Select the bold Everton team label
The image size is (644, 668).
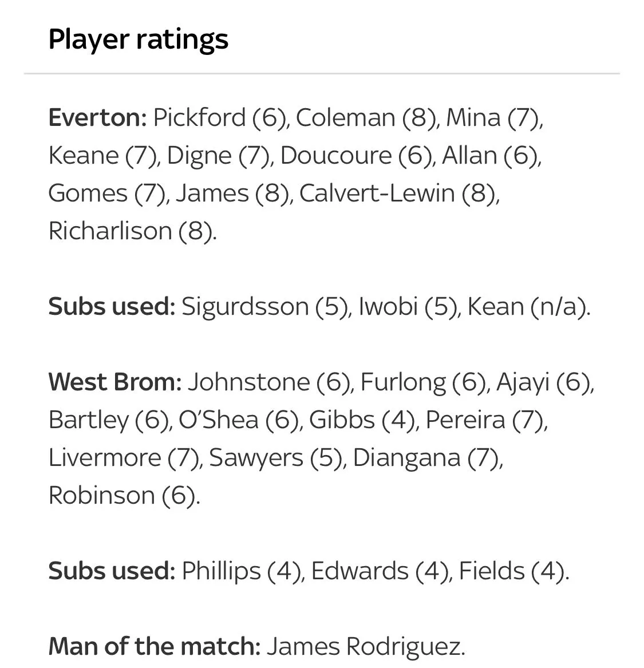[x=97, y=118]
